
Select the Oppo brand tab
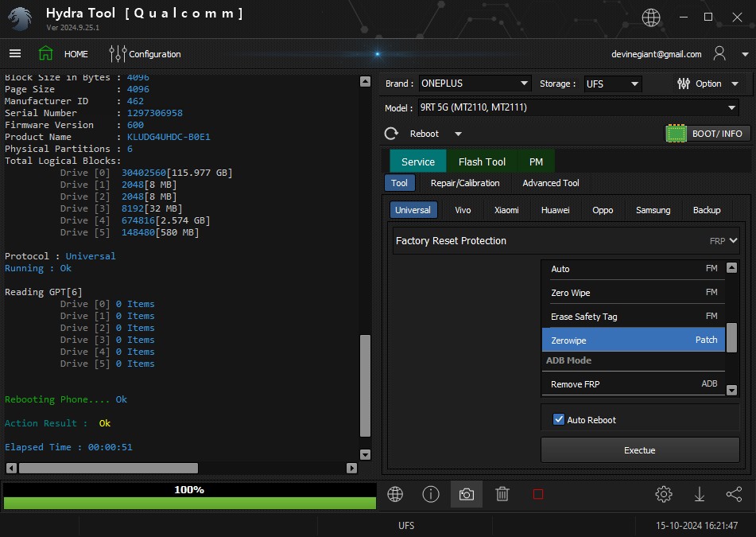[603, 210]
